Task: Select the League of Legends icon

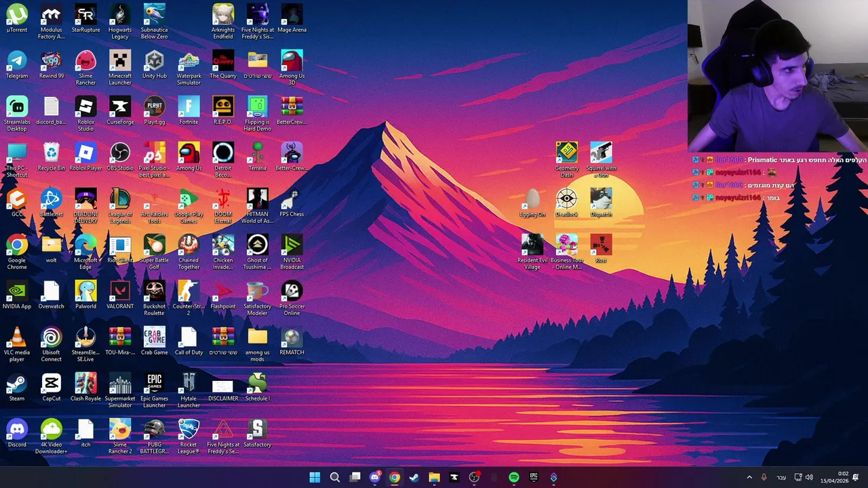Action: (x=120, y=207)
